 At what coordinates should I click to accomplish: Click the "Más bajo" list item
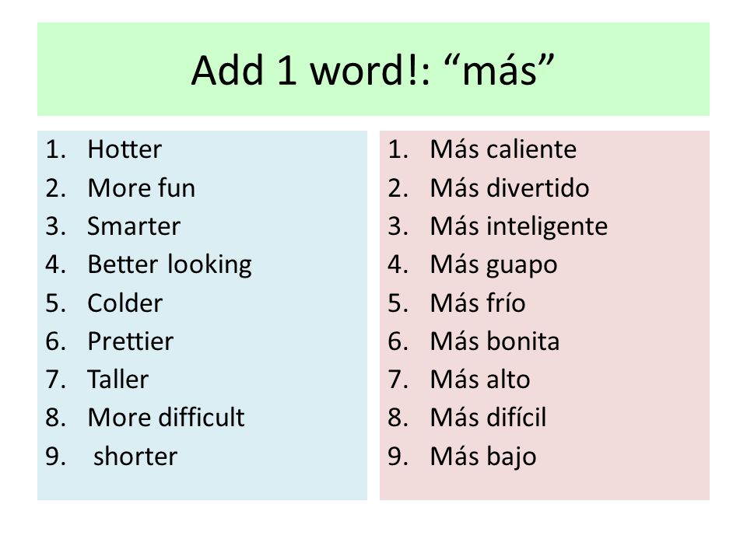(x=483, y=457)
